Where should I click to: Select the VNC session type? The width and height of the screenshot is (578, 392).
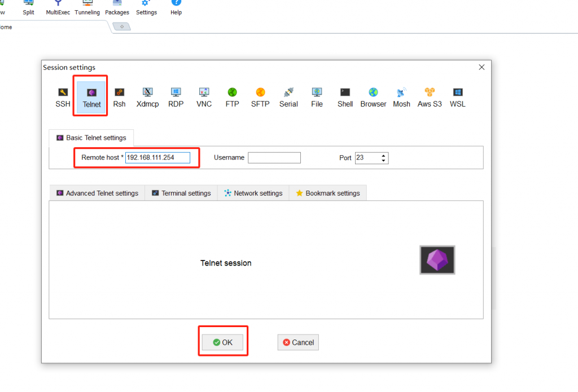[x=204, y=98]
